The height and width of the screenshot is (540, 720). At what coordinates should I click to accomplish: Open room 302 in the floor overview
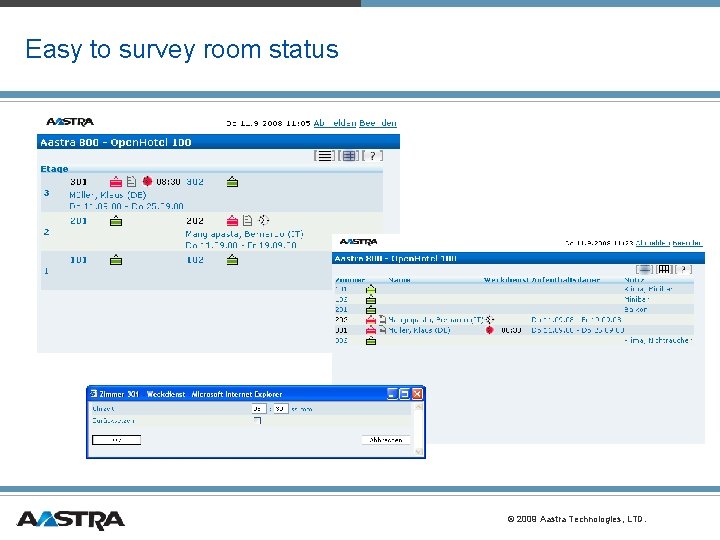click(x=195, y=182)
